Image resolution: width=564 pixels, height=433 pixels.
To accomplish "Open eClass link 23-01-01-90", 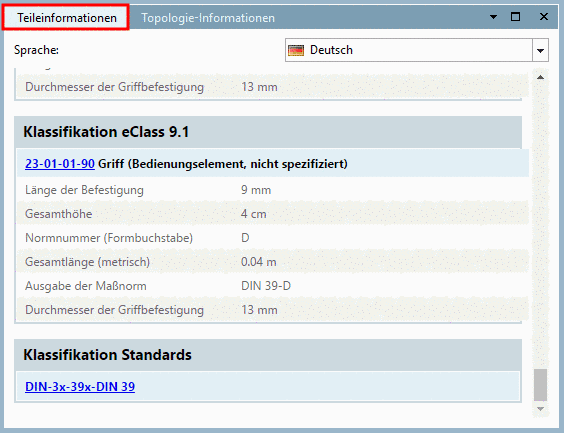I will pos(60,164).
